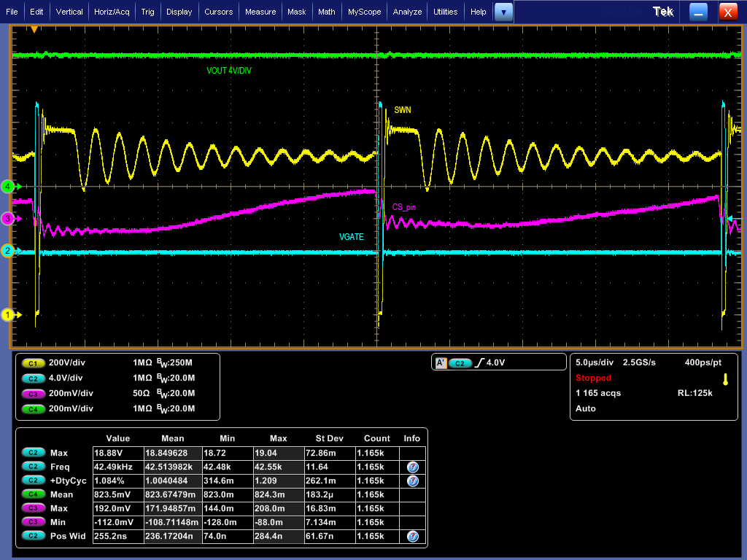Click the C3 badge beside the Min measurement row

point(34,522)
